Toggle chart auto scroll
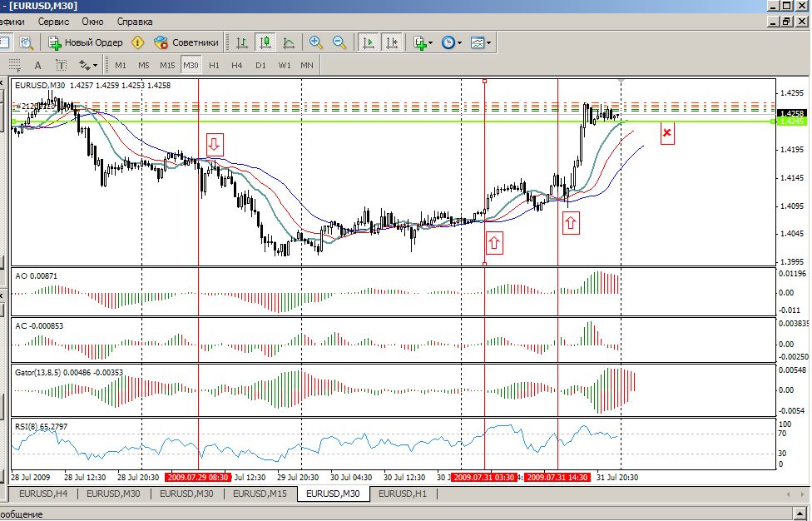This screenshot has width=812, height=521. click(369, 42)
